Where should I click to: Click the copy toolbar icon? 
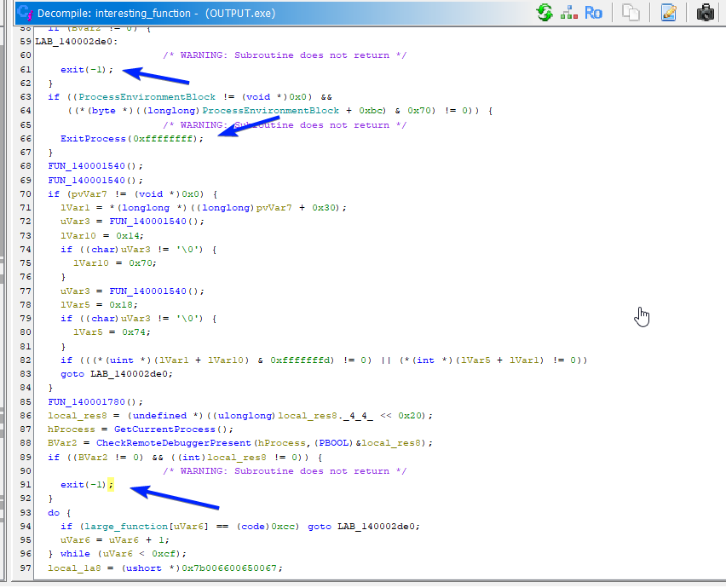[631, 13]
